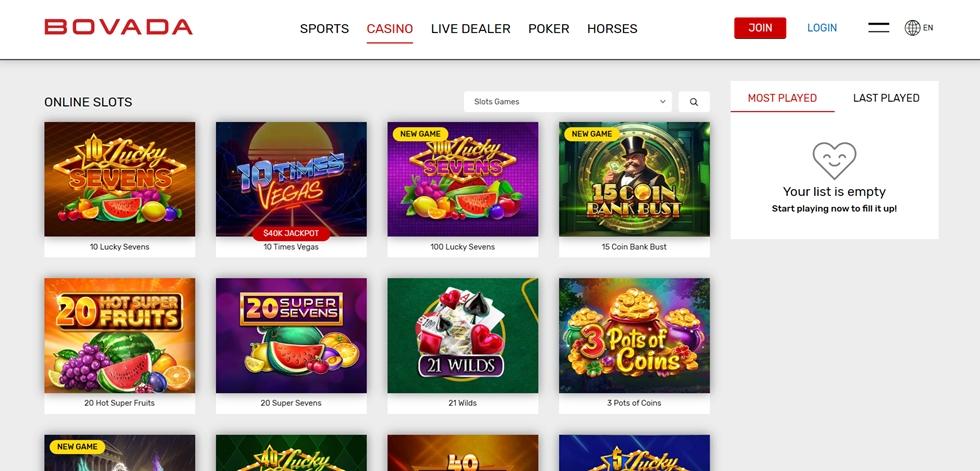Select the Most Played tab

tap(782, 98)
